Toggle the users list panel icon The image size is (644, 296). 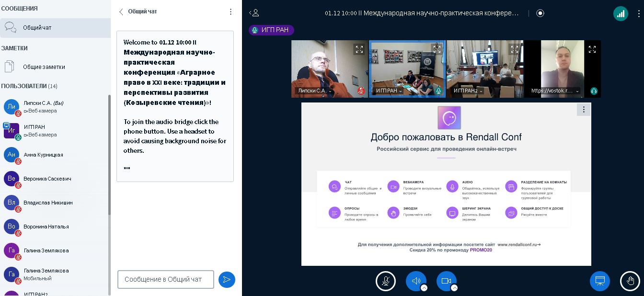254,13
